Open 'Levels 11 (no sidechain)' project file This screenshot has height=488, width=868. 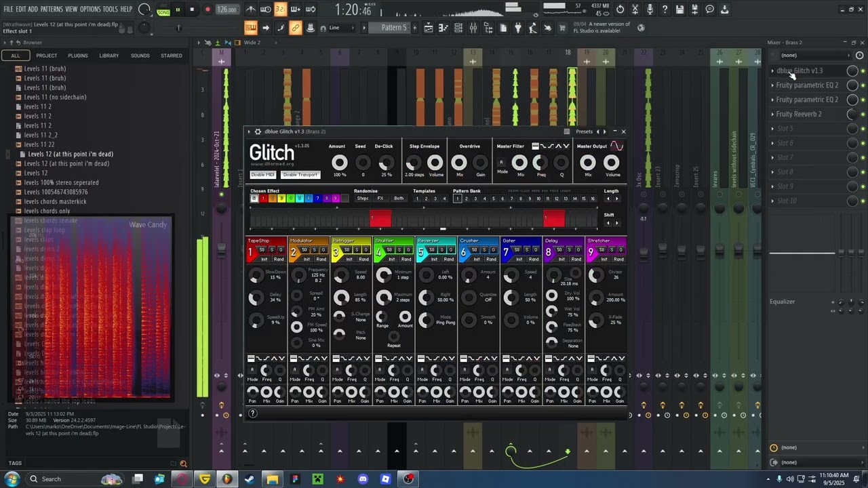[55, 97]
